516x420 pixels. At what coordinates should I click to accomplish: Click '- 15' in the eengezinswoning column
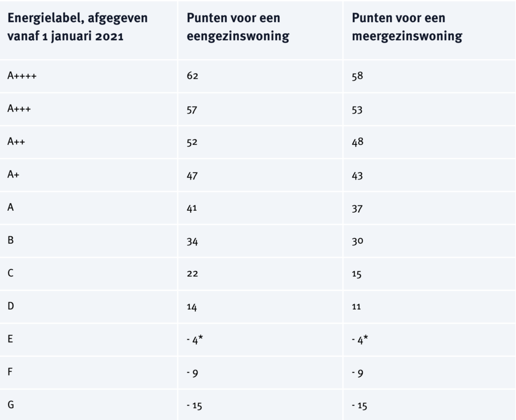[196, 406]
